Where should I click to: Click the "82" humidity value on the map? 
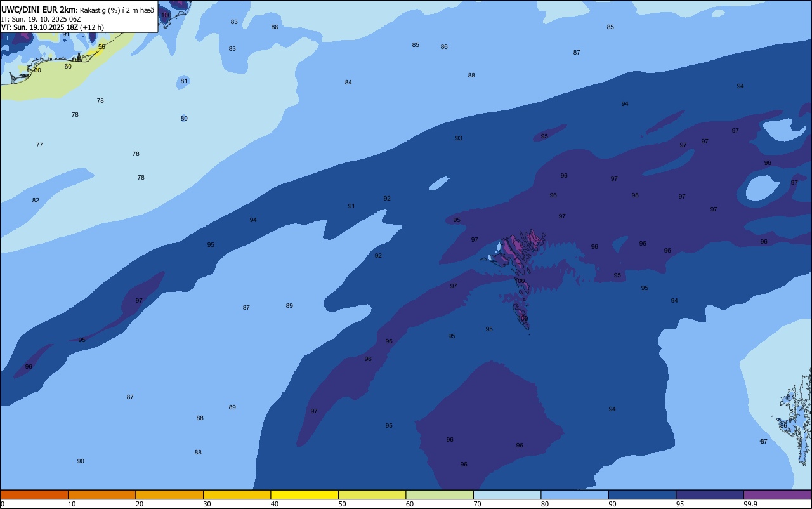pyautogui.click(x=36, y=201)
